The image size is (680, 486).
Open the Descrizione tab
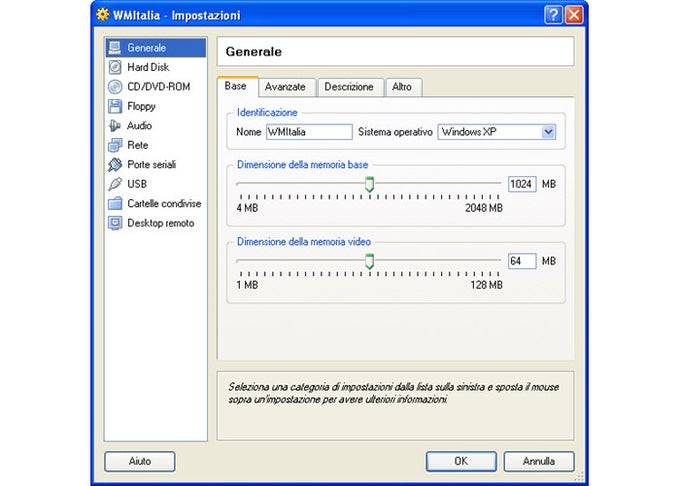tap(349, 87)
